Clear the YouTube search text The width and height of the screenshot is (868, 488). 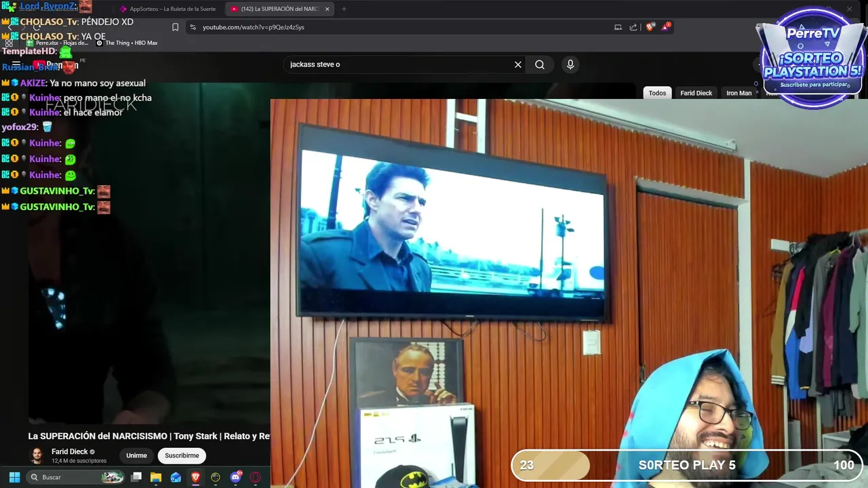point(518,64)
